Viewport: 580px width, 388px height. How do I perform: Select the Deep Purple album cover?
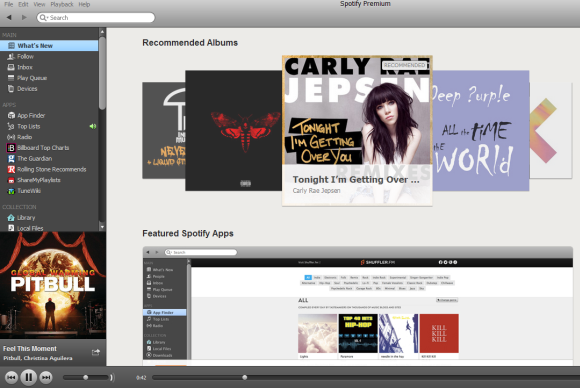click(480, 131)
